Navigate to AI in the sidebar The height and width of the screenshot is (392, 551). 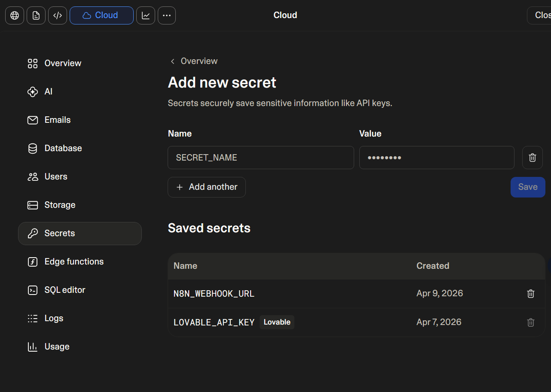48,92
